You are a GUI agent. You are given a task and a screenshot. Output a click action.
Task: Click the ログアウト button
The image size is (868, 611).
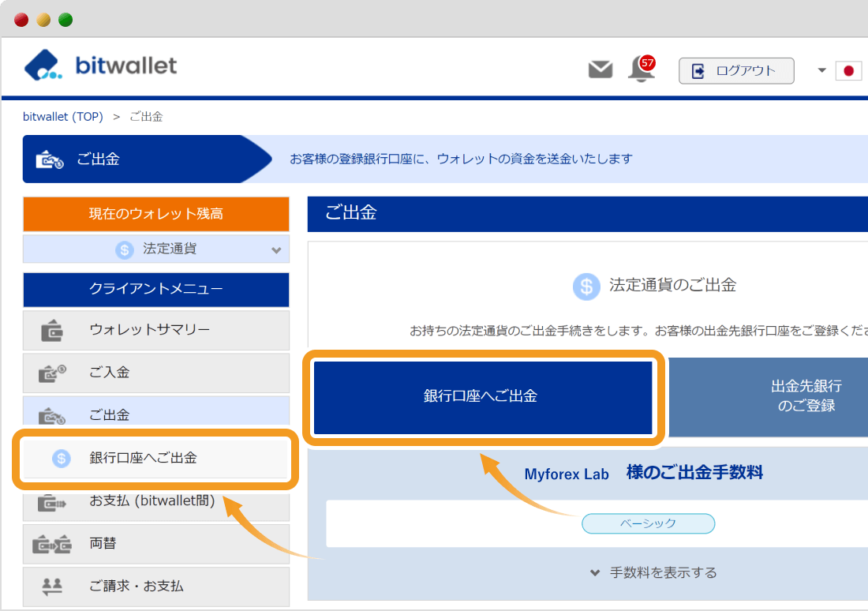[736, 71]
